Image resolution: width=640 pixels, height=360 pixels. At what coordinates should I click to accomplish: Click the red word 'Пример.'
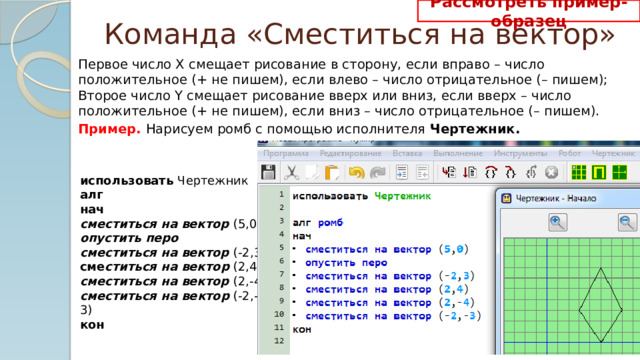[109, 129]
